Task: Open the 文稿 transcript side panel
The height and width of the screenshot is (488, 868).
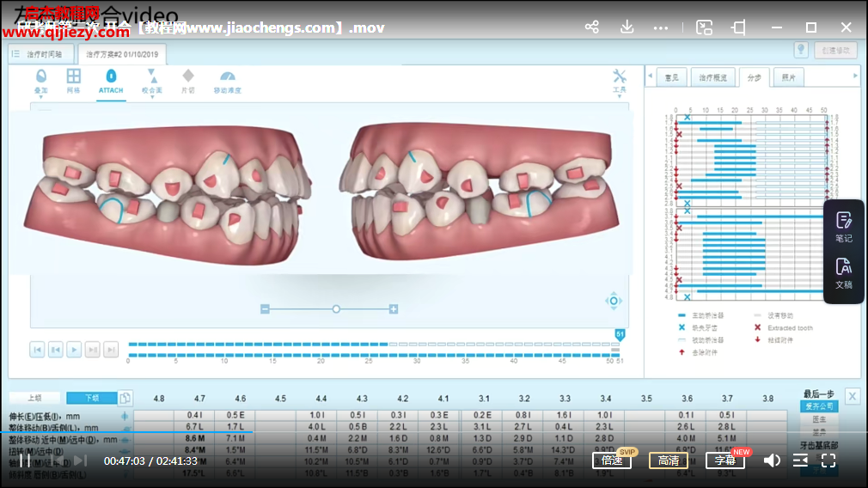Action: pyautogui.click(x=844, y=274)
